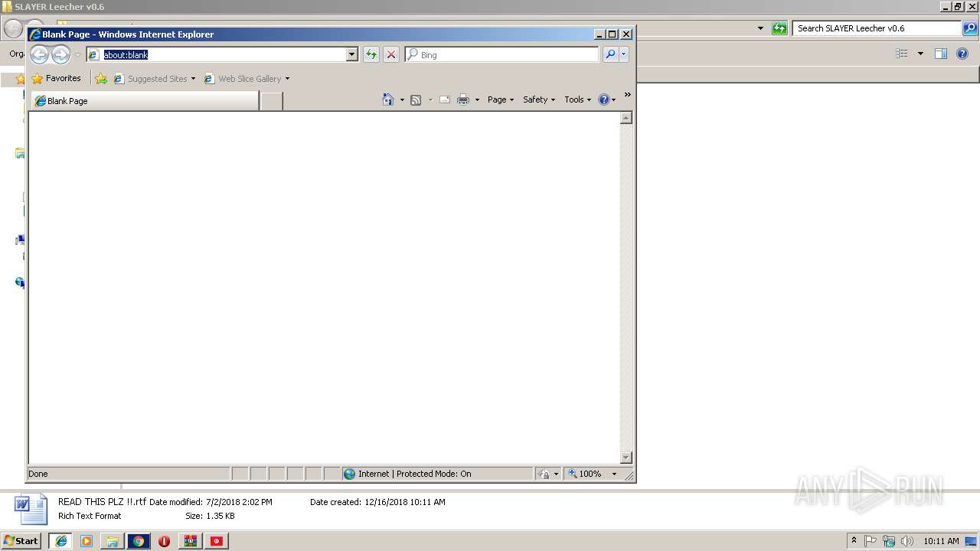Open the Favorites button
The height and width of the screenshot is (551, 980).
click(x=56, y=78)
